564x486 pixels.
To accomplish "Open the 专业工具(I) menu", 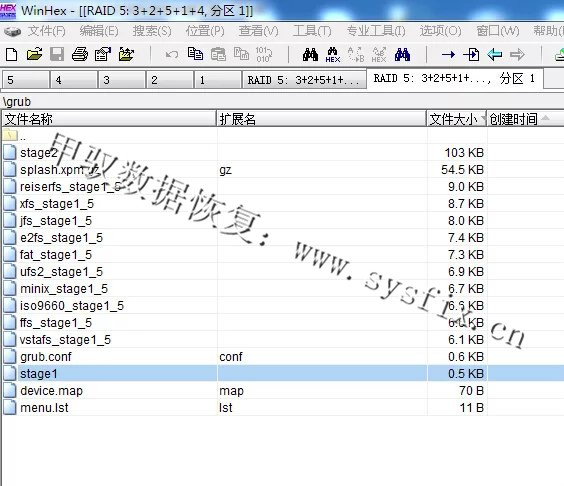I will pos(376,31).
